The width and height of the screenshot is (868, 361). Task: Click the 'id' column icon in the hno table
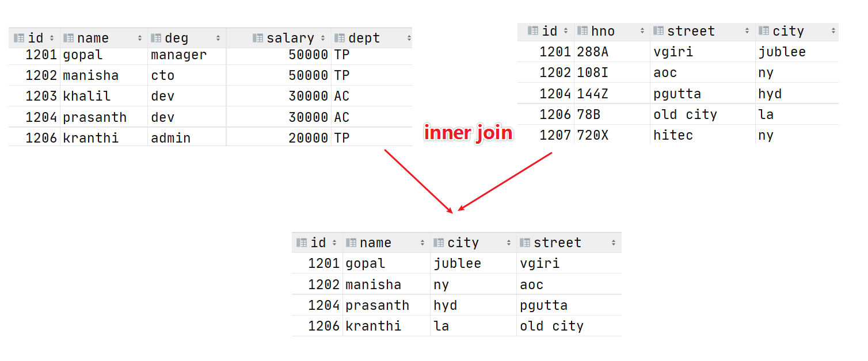(x=533, y=31)
